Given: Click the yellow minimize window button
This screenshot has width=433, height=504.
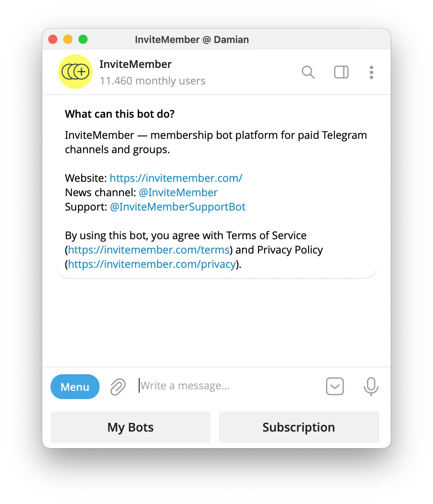Looking at the screenshot, I should 68,39.
